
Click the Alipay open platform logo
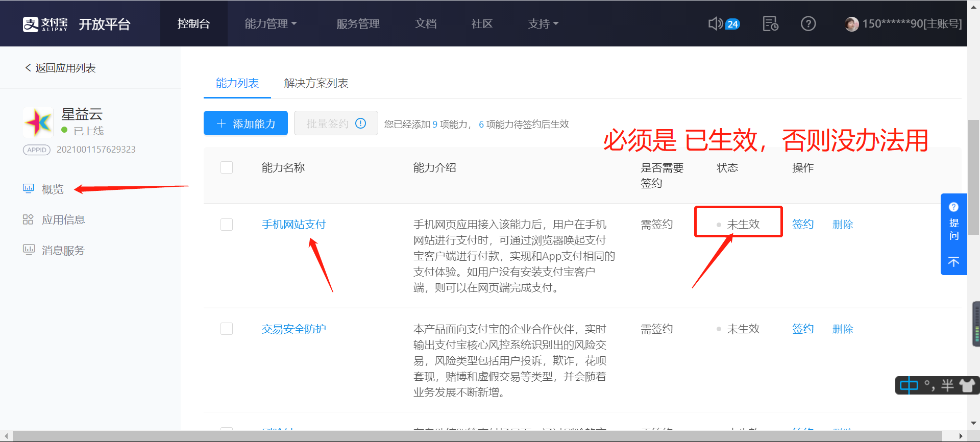pyautogui.click(x=77, y=24)
